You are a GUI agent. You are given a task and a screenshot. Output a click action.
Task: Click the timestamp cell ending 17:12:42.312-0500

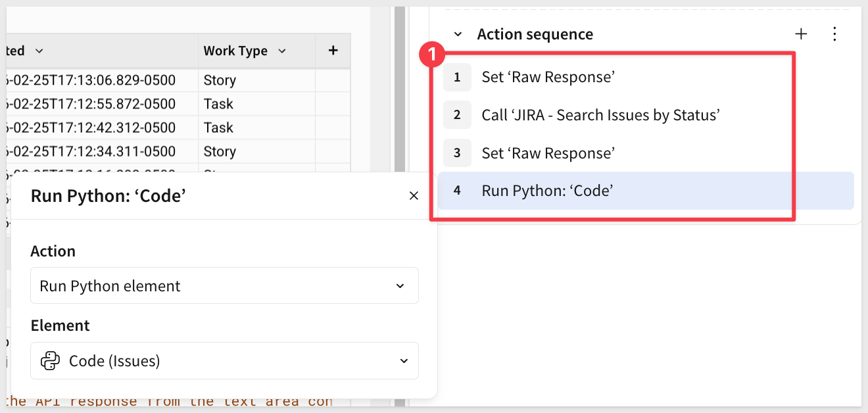[99, 128]
